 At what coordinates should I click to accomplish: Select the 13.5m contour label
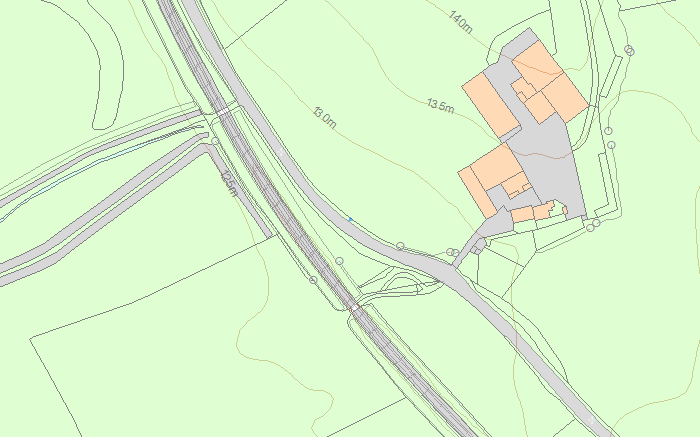[x=441, y=106]
